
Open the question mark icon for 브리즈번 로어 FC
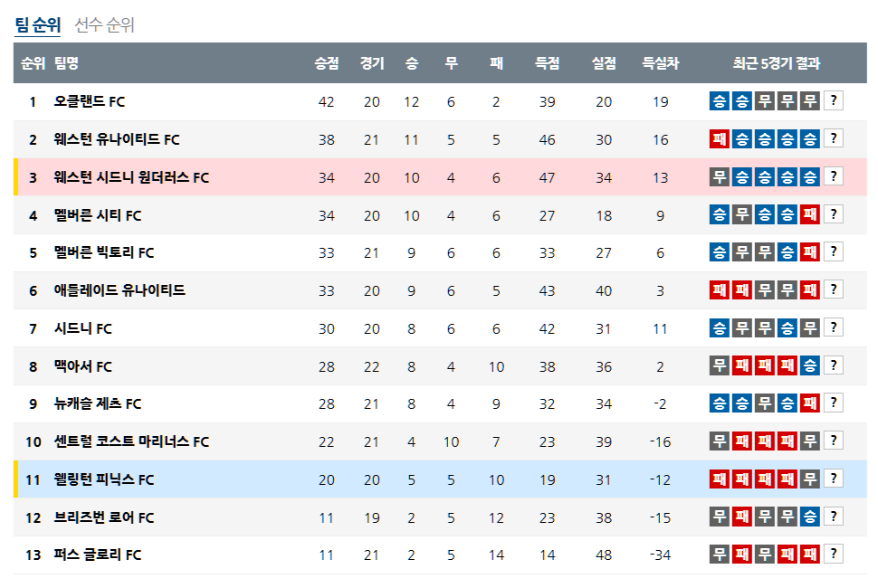point(834,517)
